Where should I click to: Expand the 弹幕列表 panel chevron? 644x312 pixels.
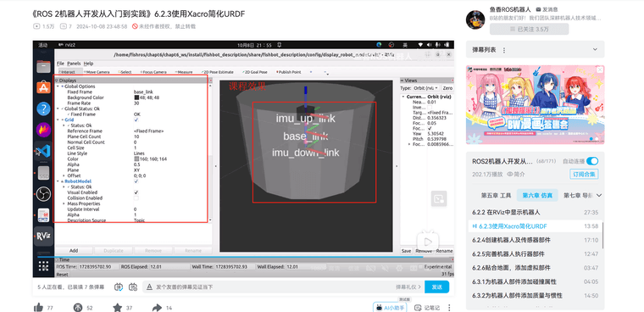[x=595, y=50]
